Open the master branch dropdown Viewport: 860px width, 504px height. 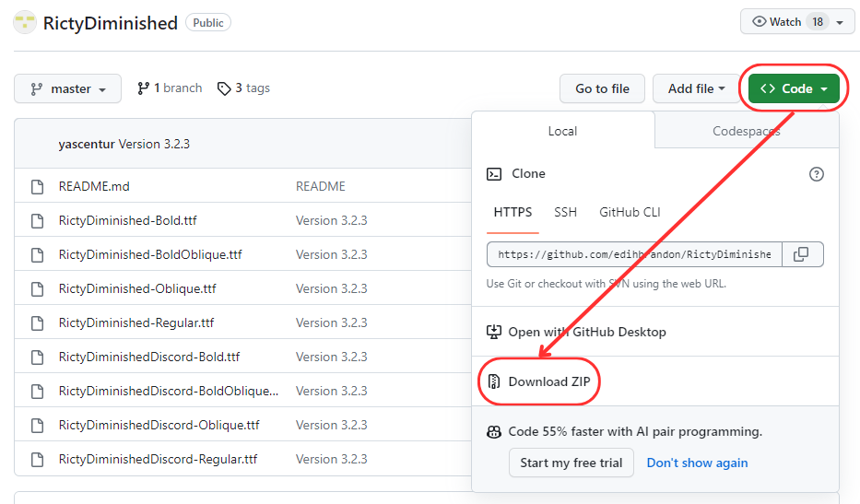point(67,88)
